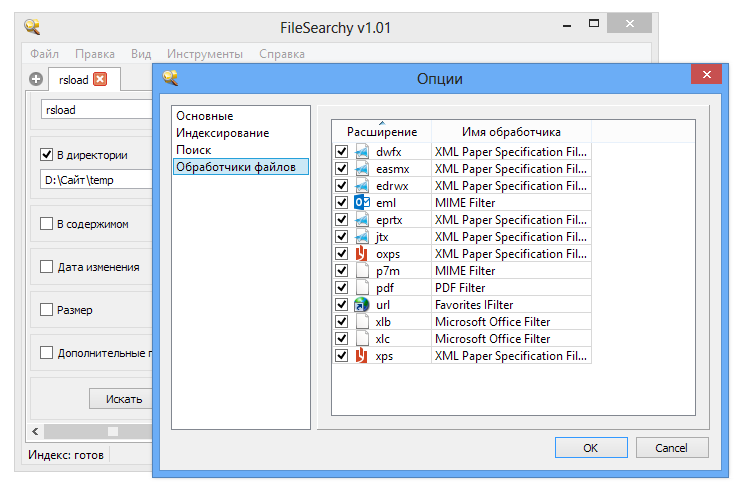Uncheck the edrwx extension checkbox
The width and height of the screenshot is (742, 498).
[x=341, y=186]
